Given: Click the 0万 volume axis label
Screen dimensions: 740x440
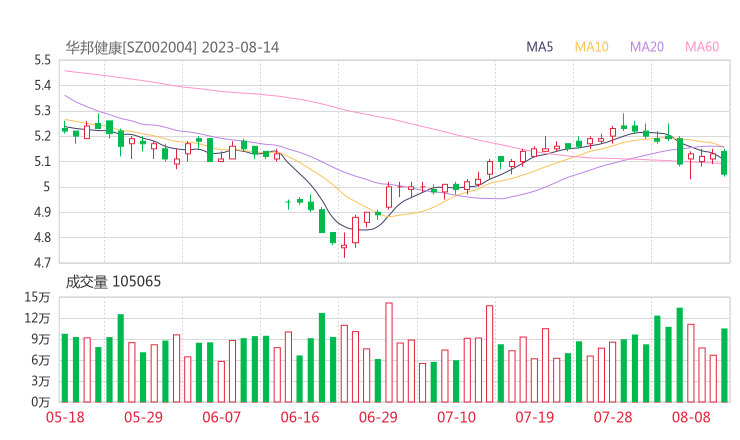Looking at the screenshot, I should click(41, 402).
